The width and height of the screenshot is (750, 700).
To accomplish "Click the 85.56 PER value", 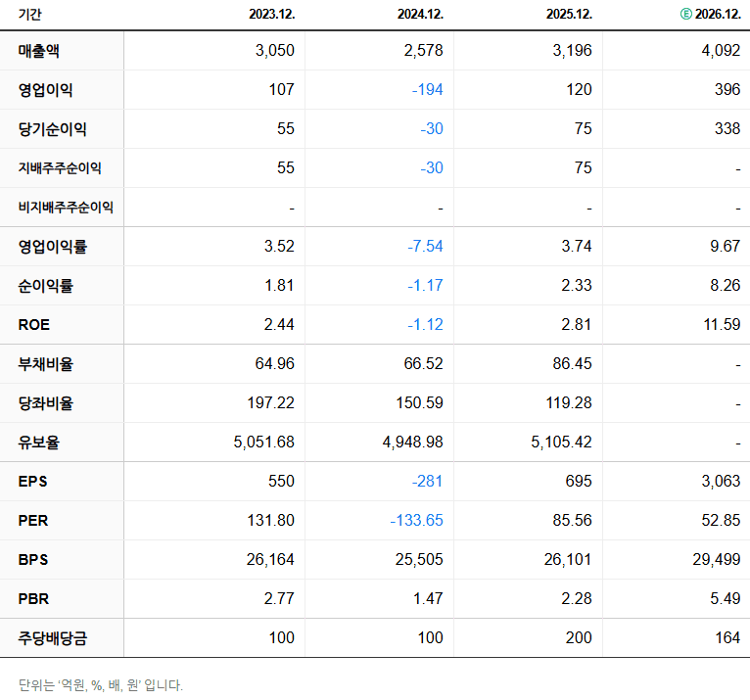I will (x=573, y=521).
